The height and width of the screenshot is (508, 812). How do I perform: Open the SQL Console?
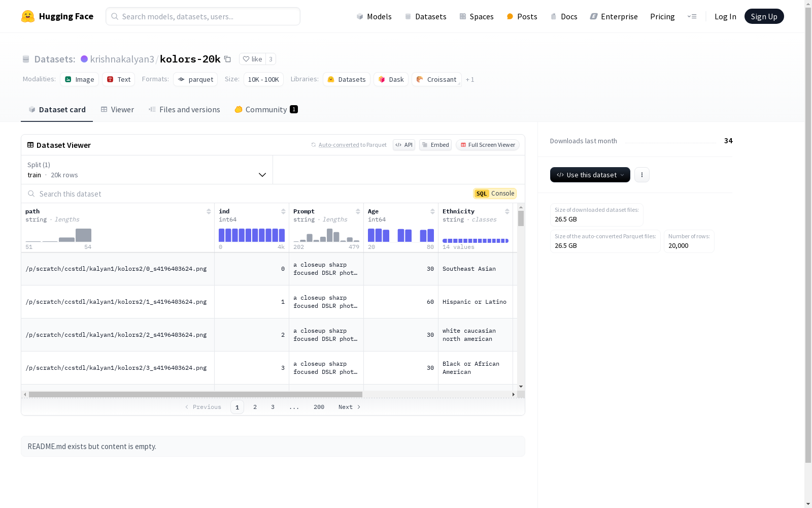click(495, 194)
